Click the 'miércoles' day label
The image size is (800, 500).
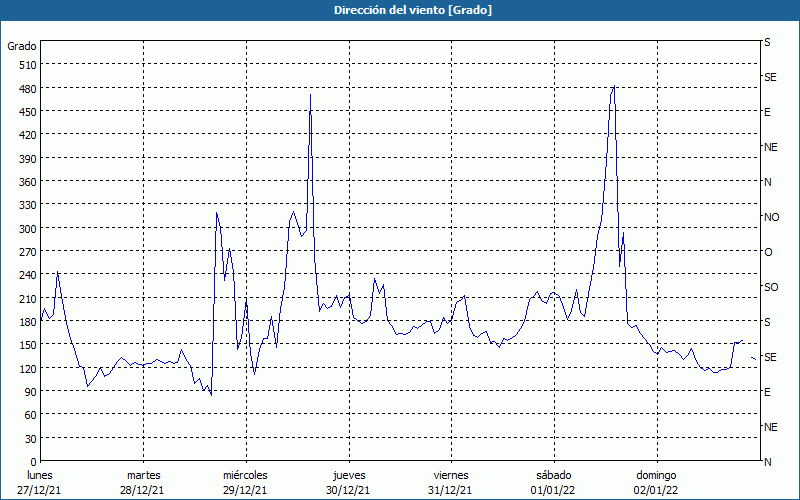[245, 475]
